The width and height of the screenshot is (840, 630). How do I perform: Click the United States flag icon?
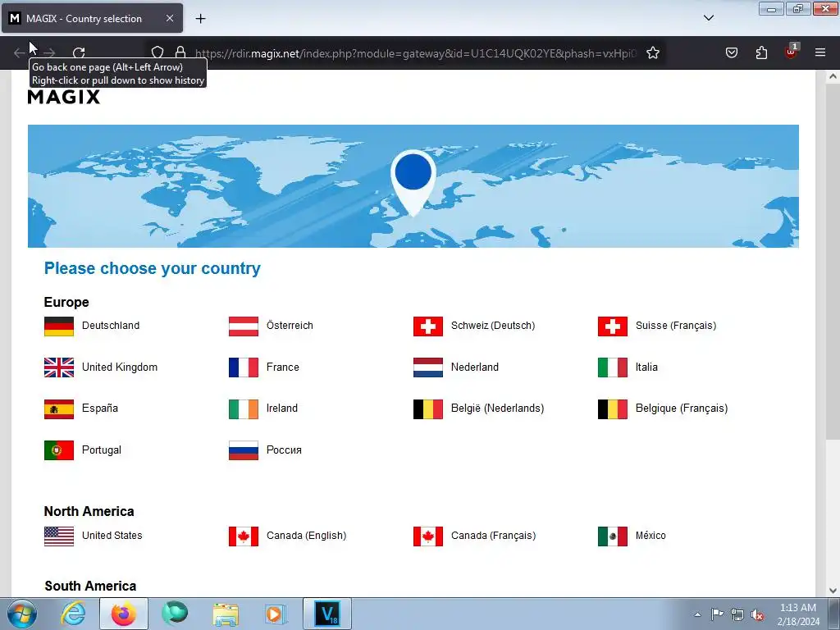point(59,536)
